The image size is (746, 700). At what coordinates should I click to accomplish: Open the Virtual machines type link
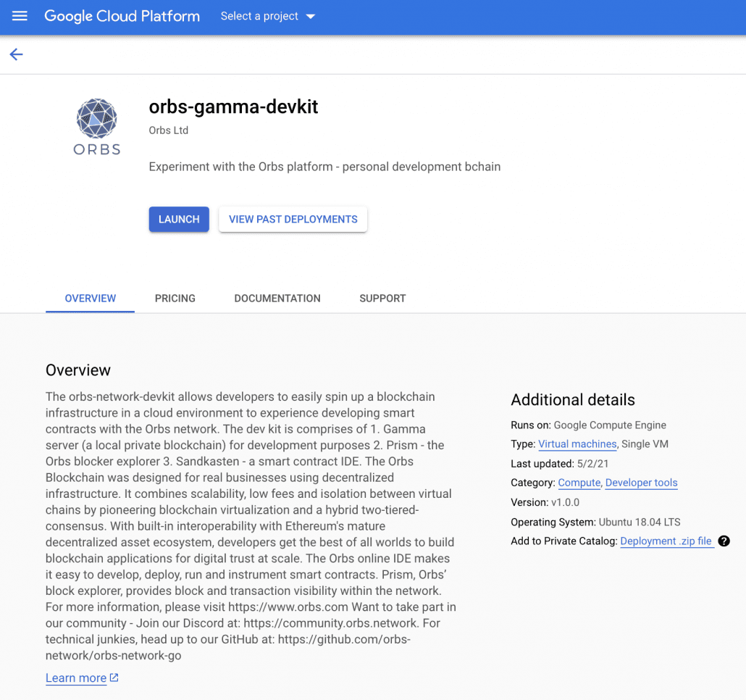[x=577, y=444]
